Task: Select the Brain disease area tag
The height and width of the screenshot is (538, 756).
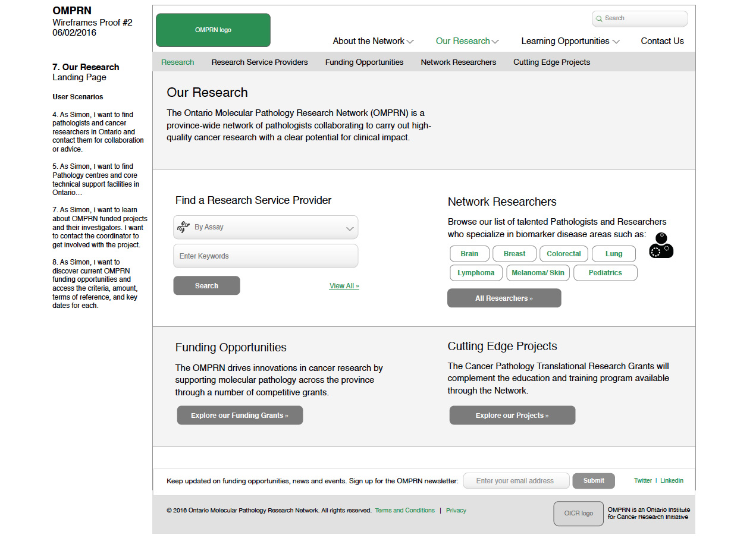Action: (x=469, y=254)
